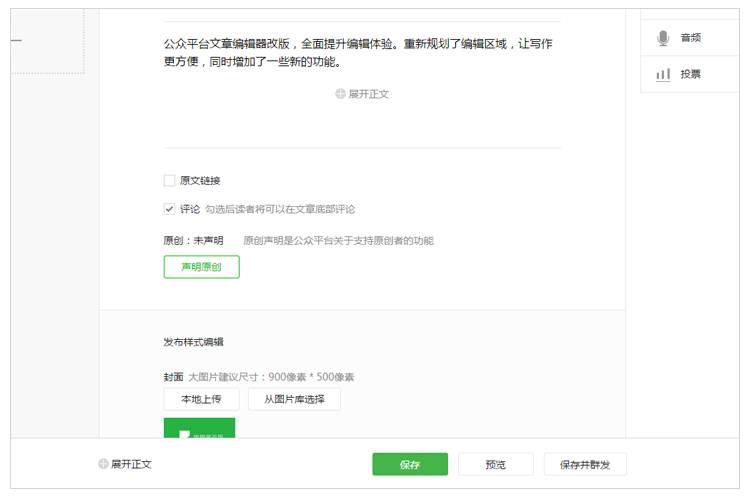Open the 投票 insert option label
The image size is (750, 497).
(691, 74)
